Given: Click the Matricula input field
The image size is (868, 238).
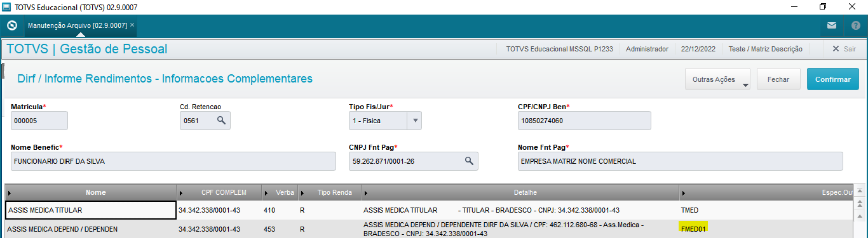Looking at the screenshot, I should coord(39,121).
